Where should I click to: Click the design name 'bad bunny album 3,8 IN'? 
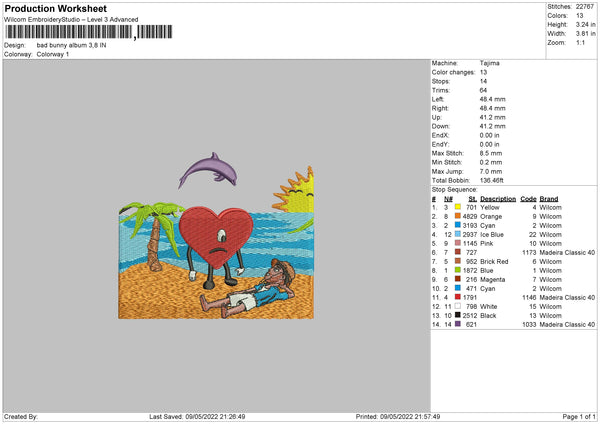[x=72, y=45]
